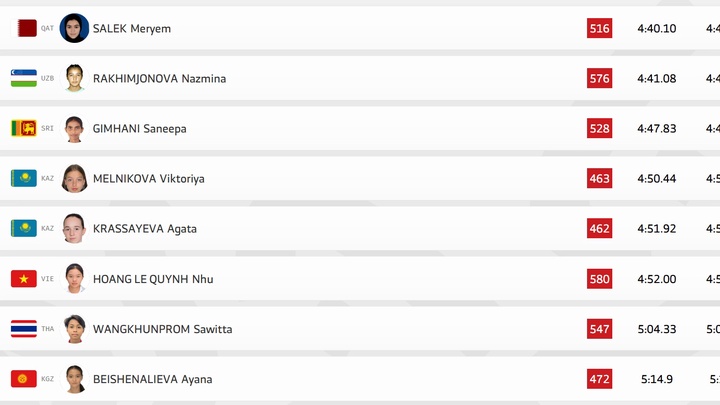Open HOANG LE QUYNH Nhu's profile

pyautogui.click(x=153, y=279)
